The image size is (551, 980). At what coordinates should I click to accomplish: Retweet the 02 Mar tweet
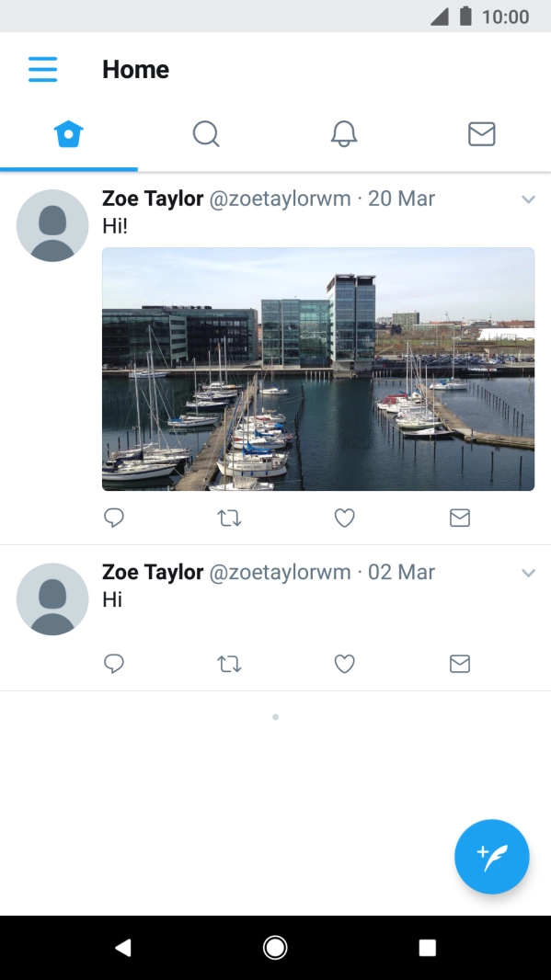[x=229, y=664]
